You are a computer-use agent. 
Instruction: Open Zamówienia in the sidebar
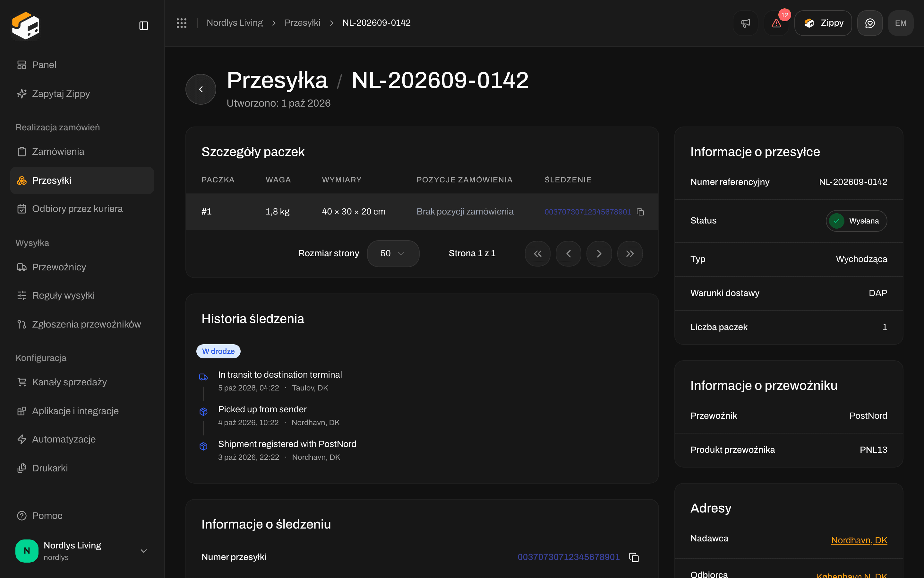tap(82, 151)
